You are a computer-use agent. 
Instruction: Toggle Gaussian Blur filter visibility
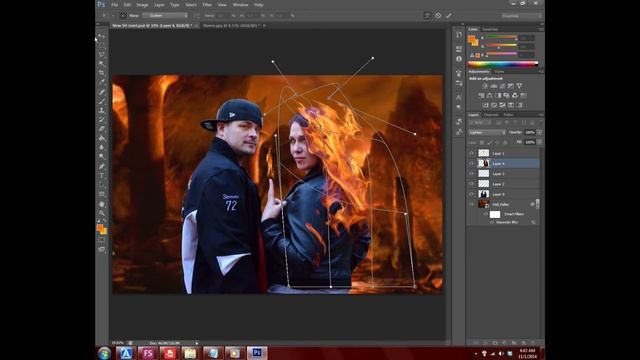(x=492, y=222)
